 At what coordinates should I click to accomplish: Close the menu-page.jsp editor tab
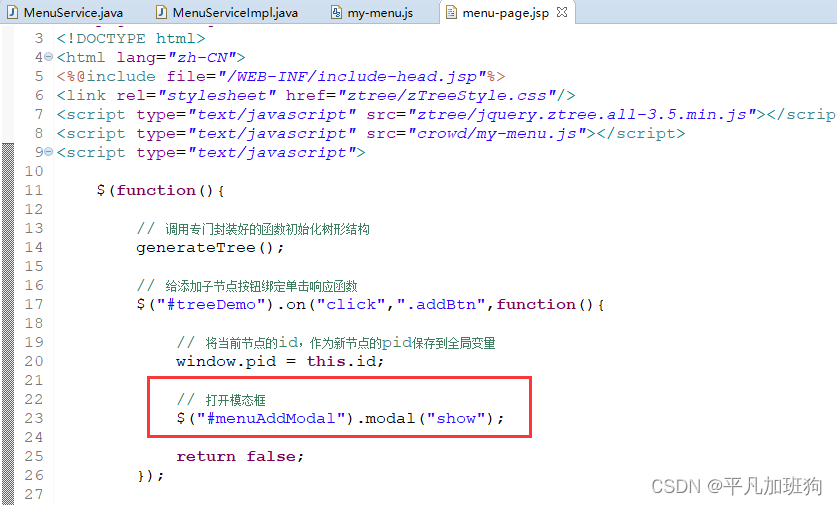(x=562, y=12)
